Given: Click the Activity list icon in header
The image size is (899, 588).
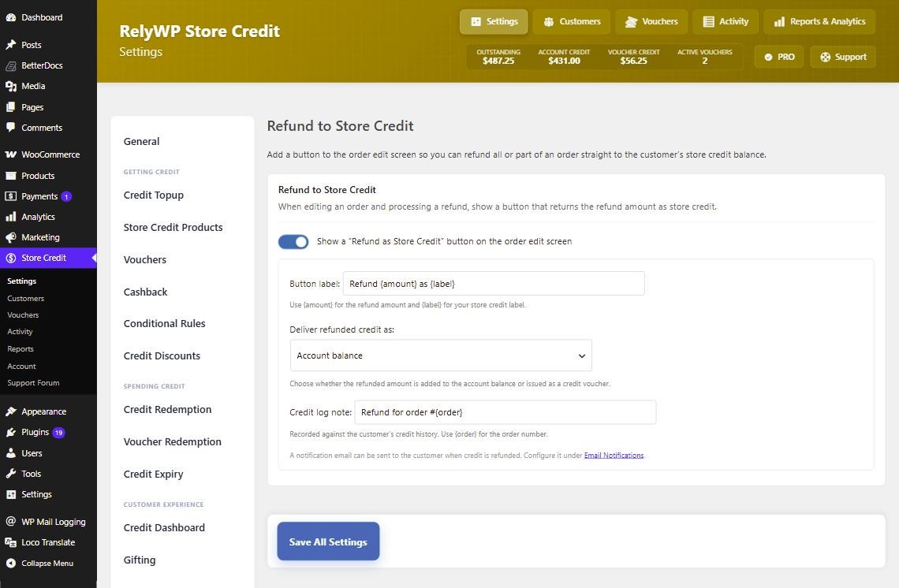Looking at the screenshot, I should pos(709,22).
